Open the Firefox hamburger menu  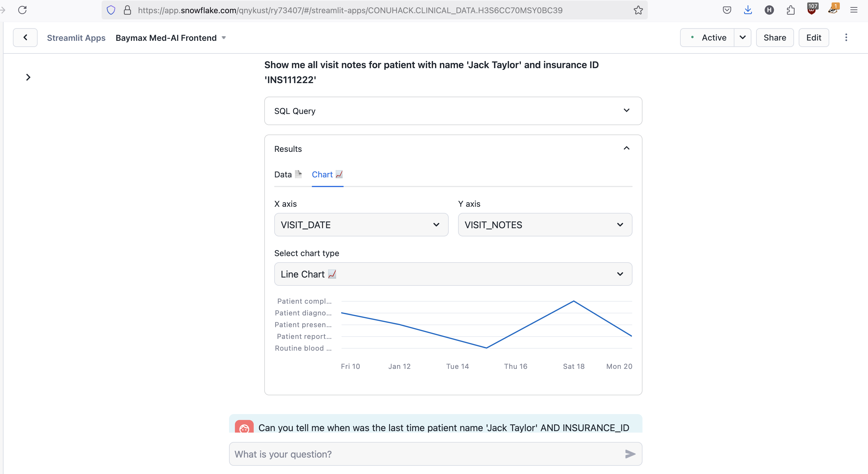(854, 10)
